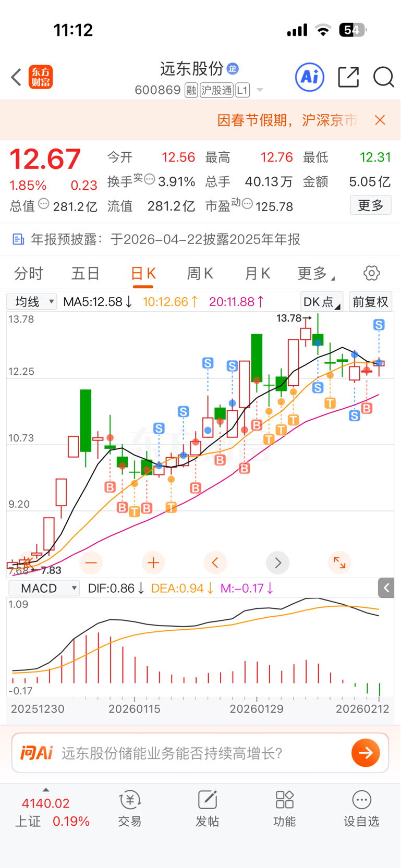Tap stock code 600869

pyautogui.click(x=157, y=90)
